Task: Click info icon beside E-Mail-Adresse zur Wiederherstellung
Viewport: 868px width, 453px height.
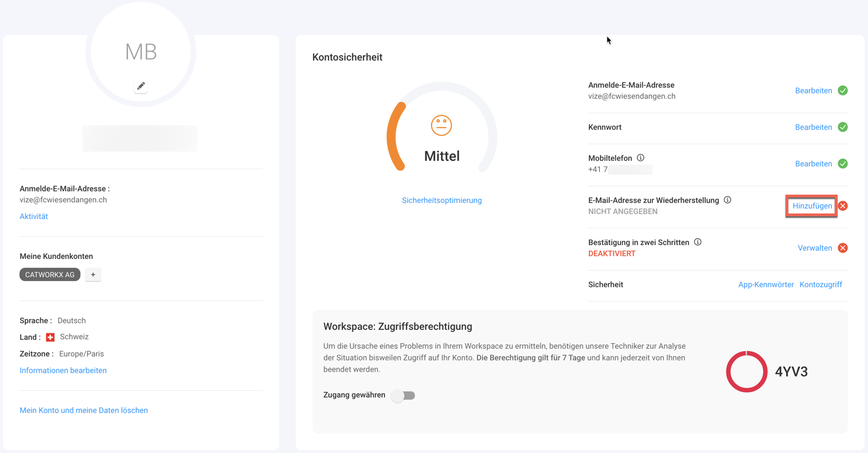Action: 727,200
